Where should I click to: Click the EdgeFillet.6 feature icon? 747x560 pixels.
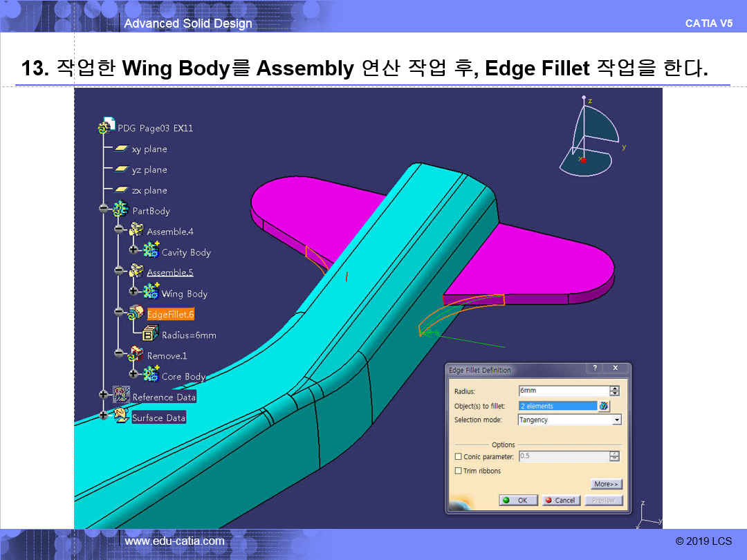(136, 314)
